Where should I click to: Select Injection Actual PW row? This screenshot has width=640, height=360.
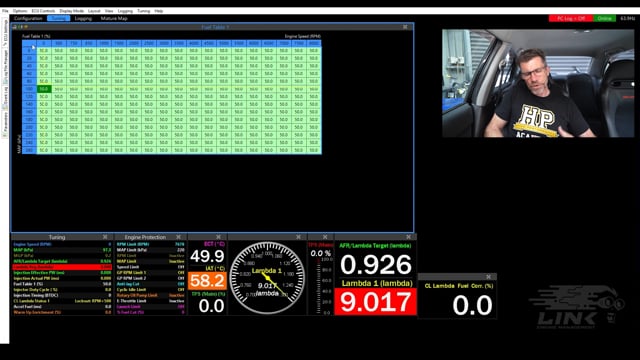[62, 278]
